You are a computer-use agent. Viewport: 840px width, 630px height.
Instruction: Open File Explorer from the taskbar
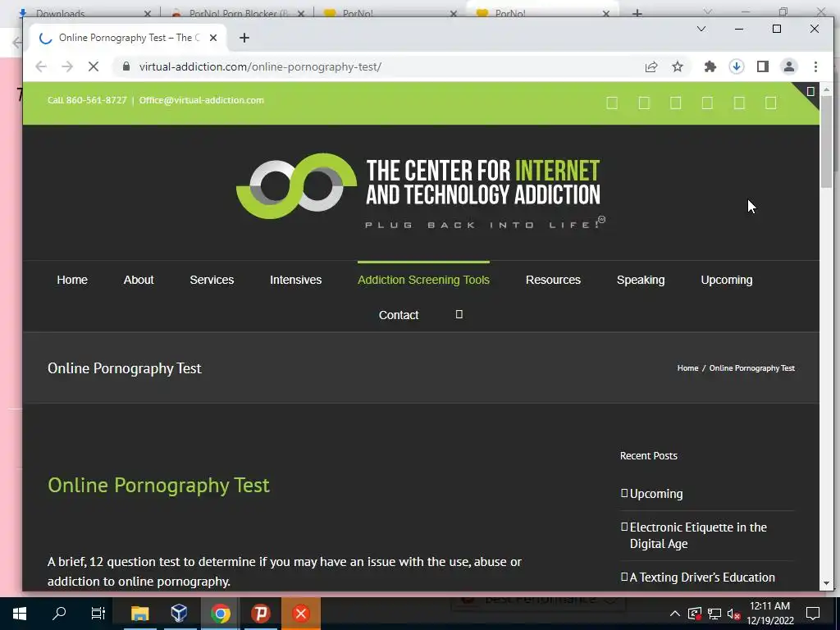139,614
